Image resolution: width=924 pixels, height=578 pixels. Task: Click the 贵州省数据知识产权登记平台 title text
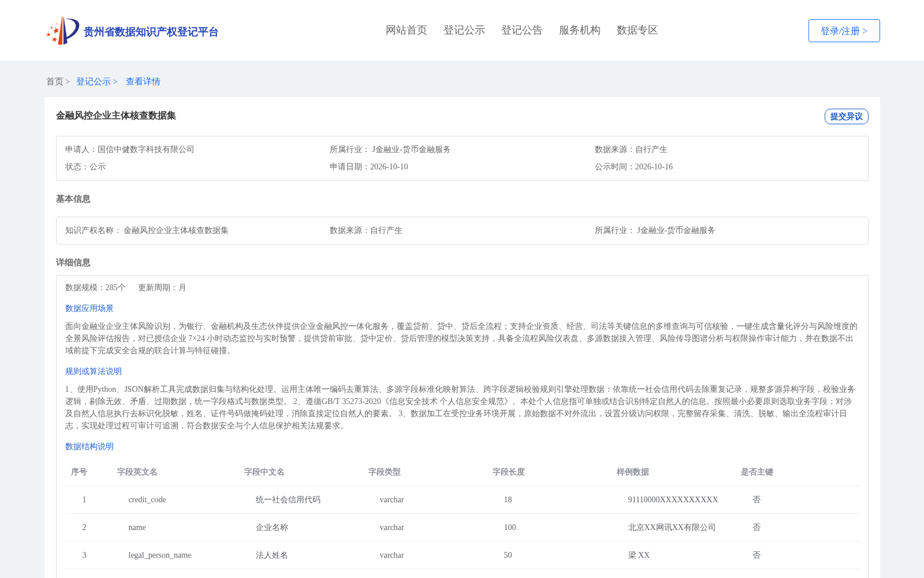tap(151, 32)
